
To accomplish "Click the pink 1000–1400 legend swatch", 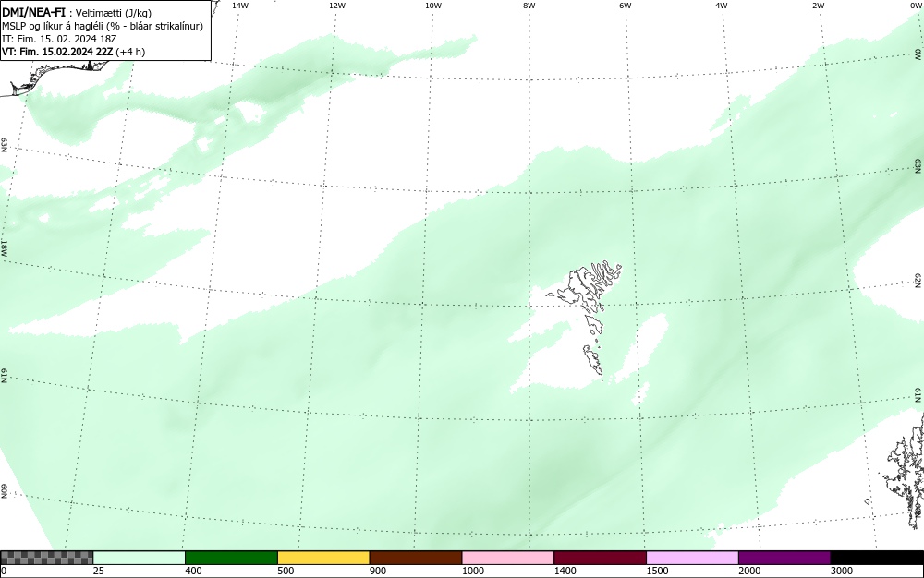I will [x=508, y=558].
